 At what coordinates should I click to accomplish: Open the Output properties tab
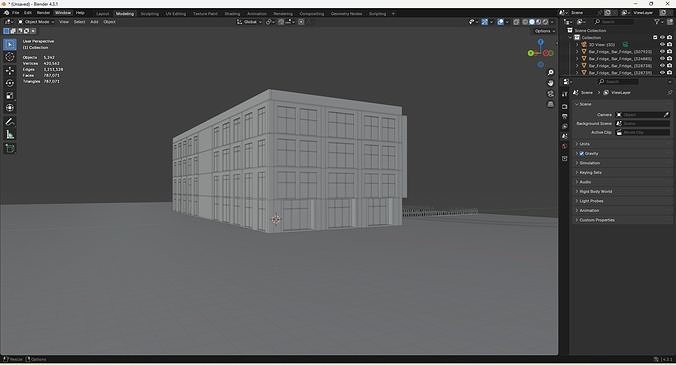565,116
